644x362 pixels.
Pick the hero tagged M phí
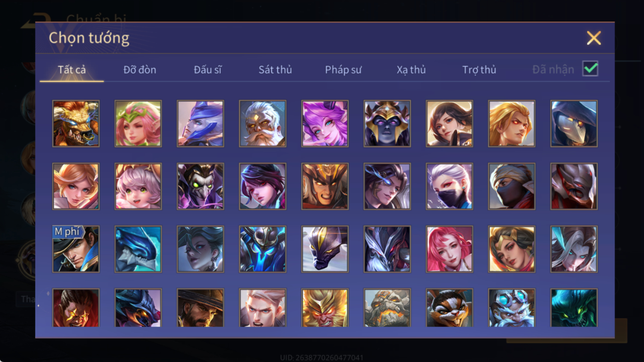point(76,249)
